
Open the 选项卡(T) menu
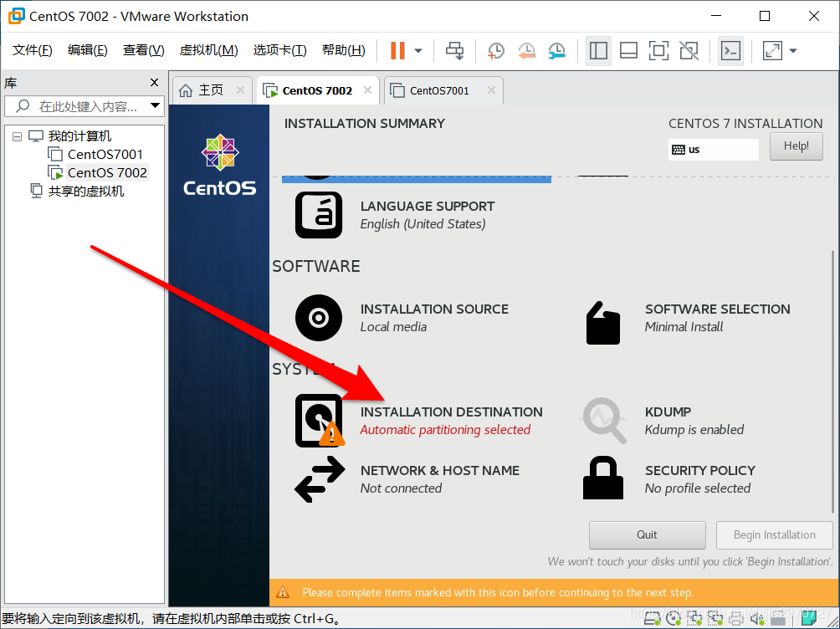(x=279, y=50)
